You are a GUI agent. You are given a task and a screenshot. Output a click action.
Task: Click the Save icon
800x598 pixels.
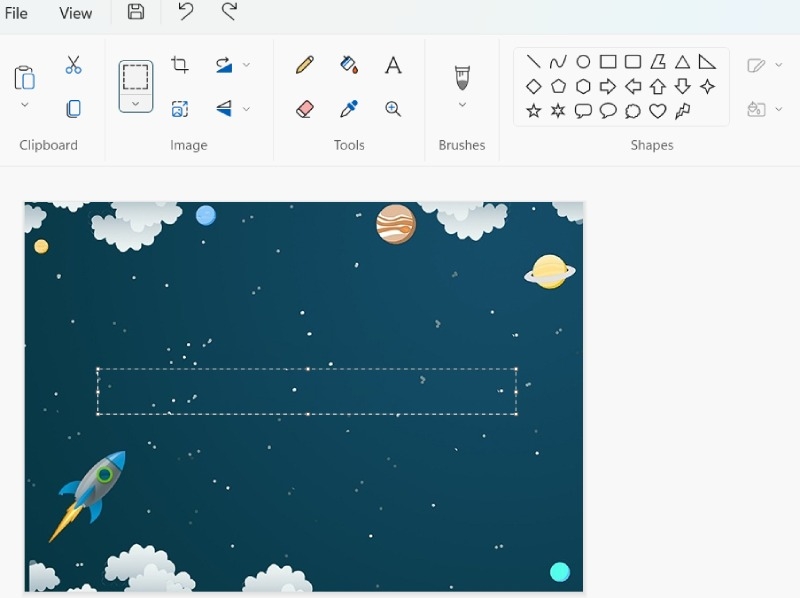[x=136, y=12]
